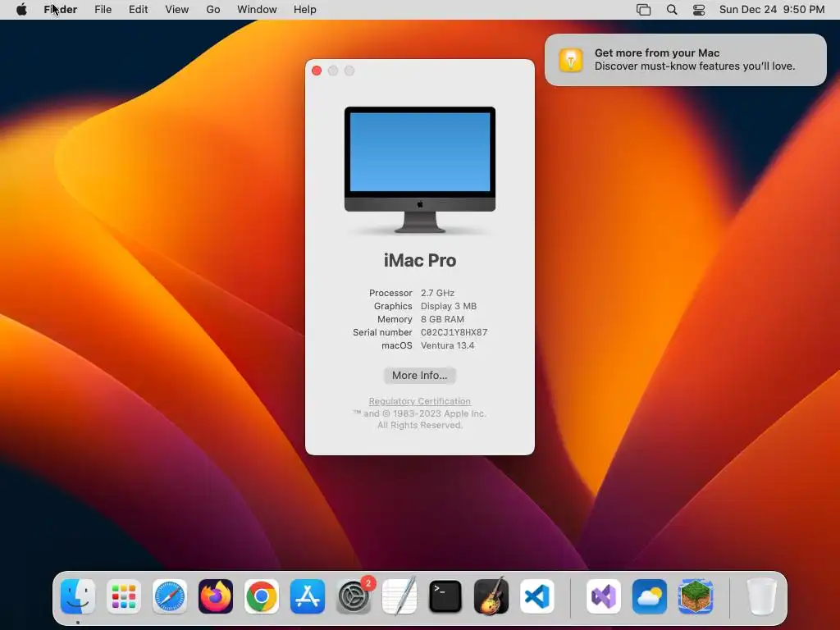Open System Settings with badge in Dock
Screen dimensions: 840x630
354,596
